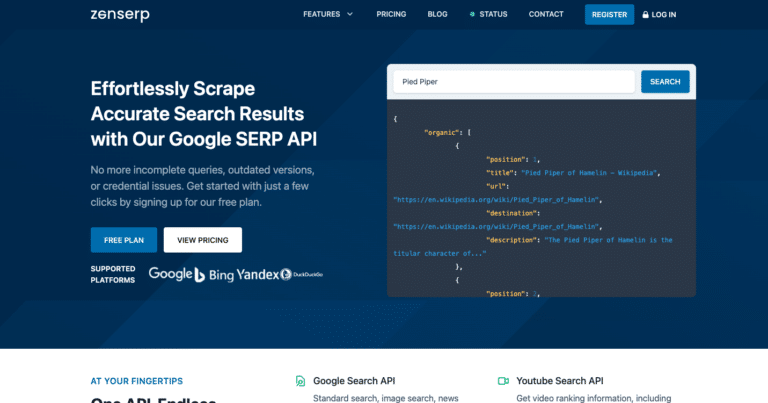This screenshot has height=403, width=768.
Task: Click the DuckDuckGo platform logo
Action: pyautogui.click(x=301, y=274)
